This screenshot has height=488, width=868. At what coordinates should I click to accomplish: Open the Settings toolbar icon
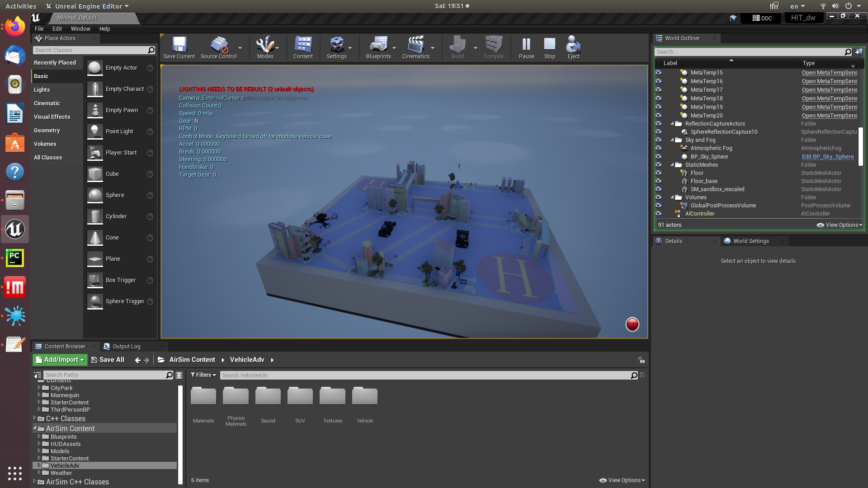[337, 45]
